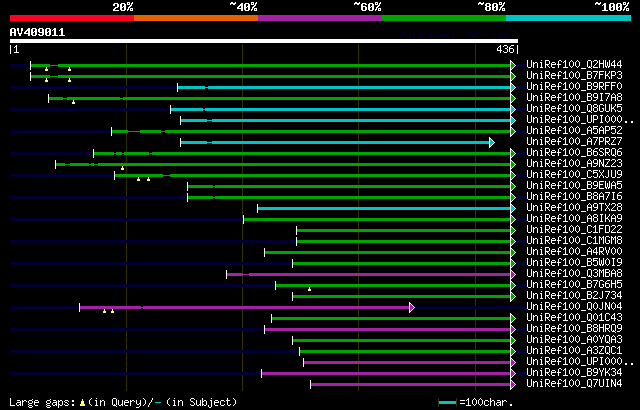Click the yellow gap marker under UniRef100_B9I7A8 bar
The height and width of the screenshot is (410, 640).
click(73, 102)
